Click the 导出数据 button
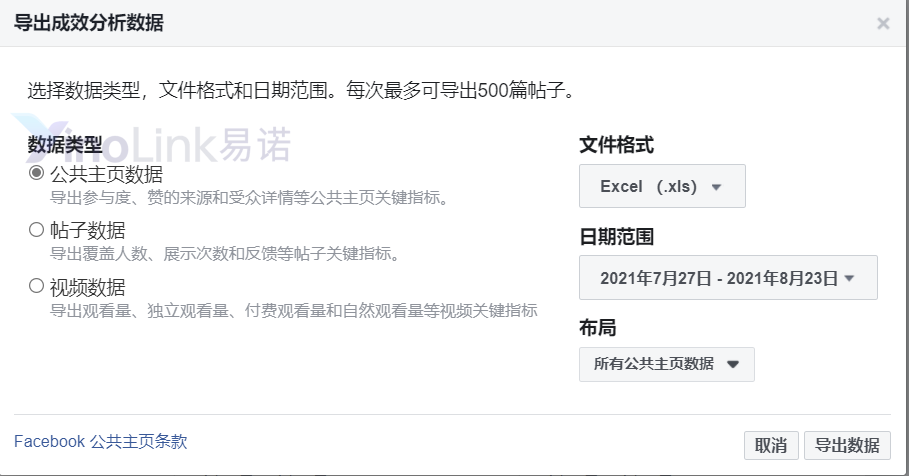 847,445
